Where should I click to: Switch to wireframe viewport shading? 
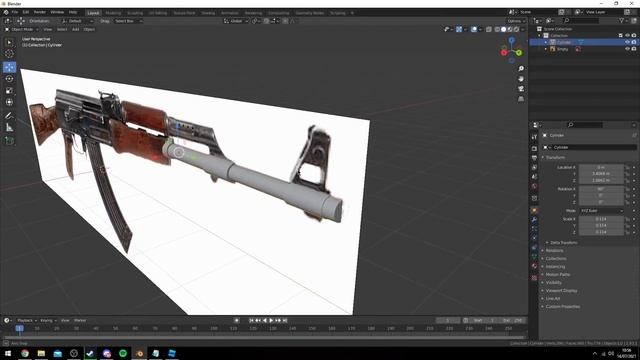[x=497, y=29]
